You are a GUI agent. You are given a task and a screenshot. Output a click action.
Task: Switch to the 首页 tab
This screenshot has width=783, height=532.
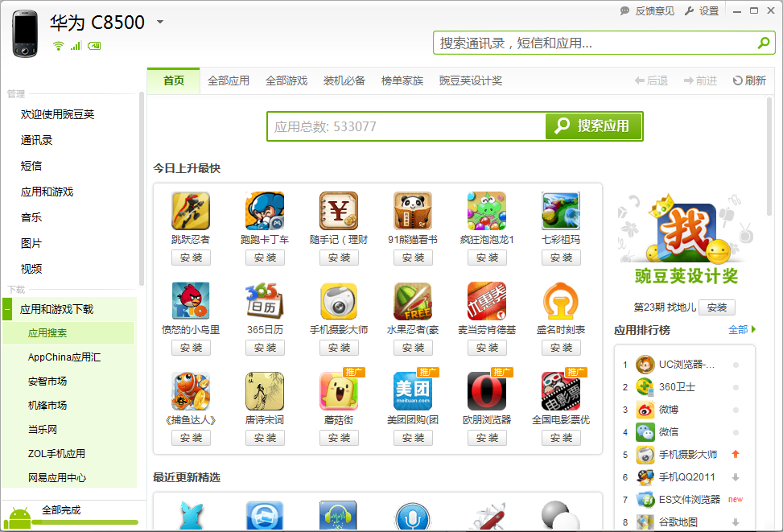pyautogui.click(x=173, y=80)
